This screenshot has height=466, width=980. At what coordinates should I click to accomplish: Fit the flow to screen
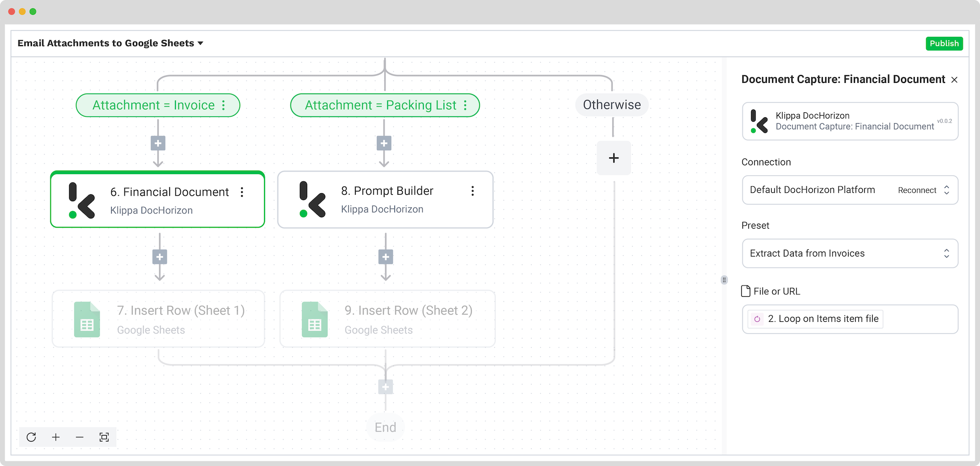point(104,437)
